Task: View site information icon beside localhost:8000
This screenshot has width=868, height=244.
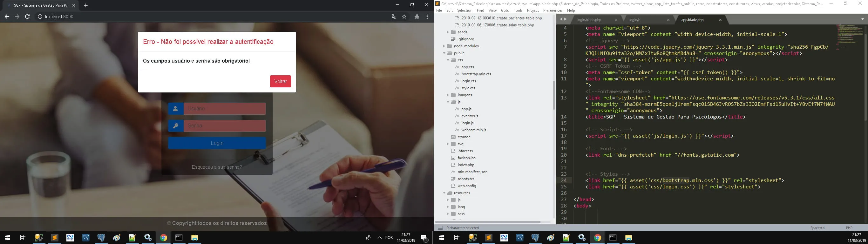Action: coord(40,17)
